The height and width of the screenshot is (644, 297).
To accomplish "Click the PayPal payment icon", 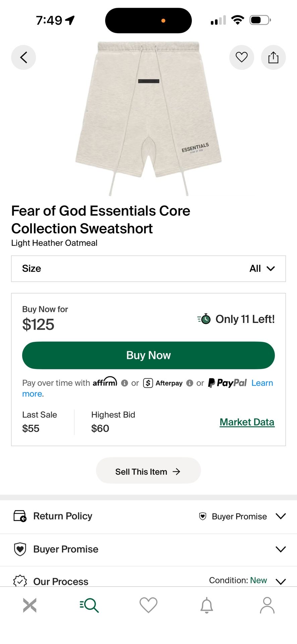I will click(227, 383).
